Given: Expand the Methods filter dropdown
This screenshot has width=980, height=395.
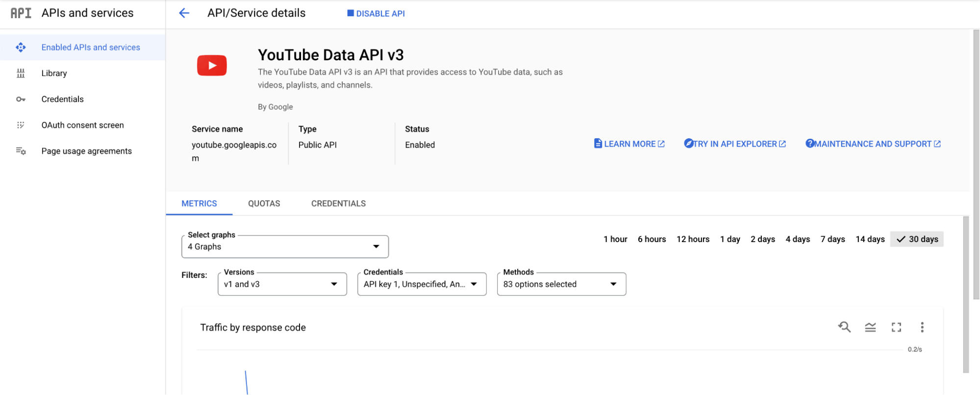Looking at the screenshot, I should click(561, 284).
